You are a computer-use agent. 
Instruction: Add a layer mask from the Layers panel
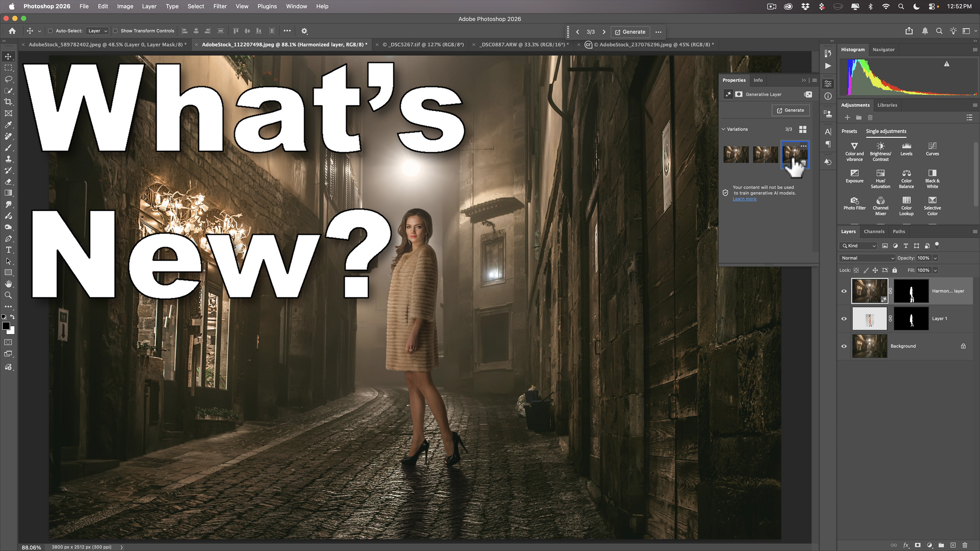pos(917,545)
